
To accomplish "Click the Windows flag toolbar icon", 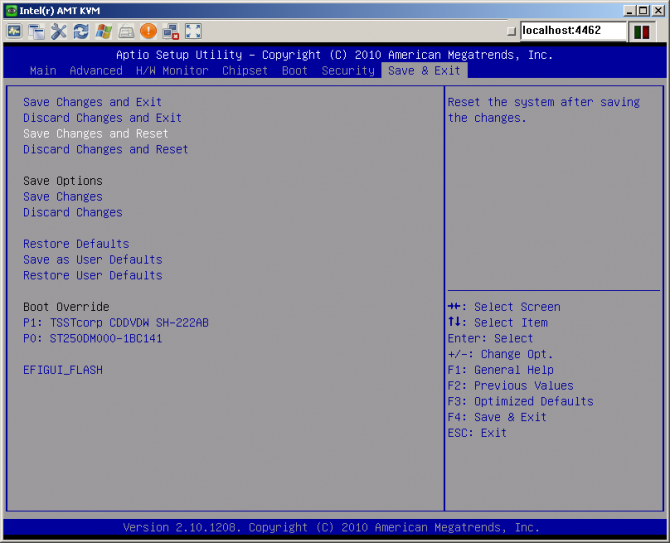I will coord(103,31).
